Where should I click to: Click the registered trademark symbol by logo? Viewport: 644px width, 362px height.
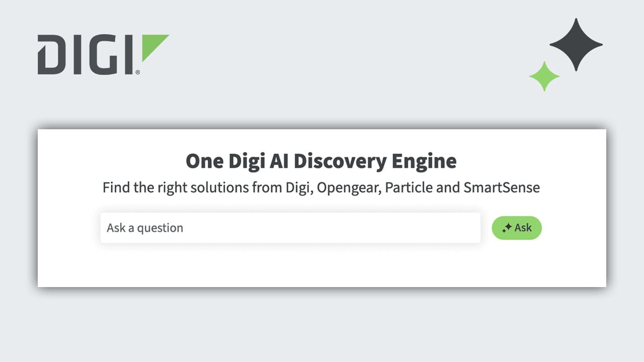(x=138, y=72)
